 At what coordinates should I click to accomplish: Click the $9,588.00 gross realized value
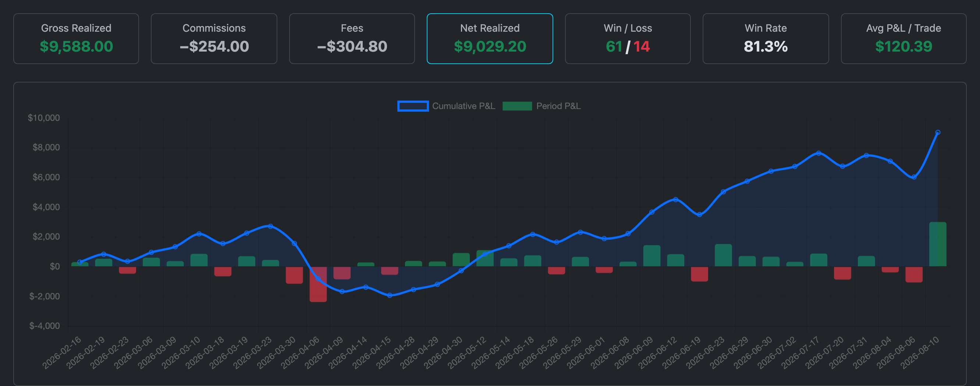point(76,46)
